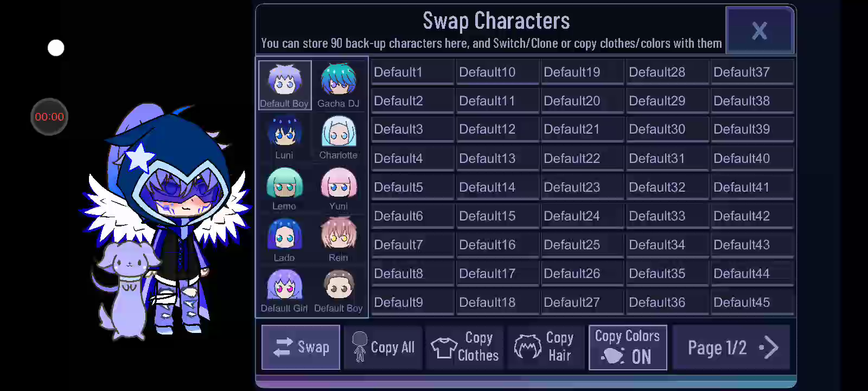Pick the Rein character portrait

(339, 239)
